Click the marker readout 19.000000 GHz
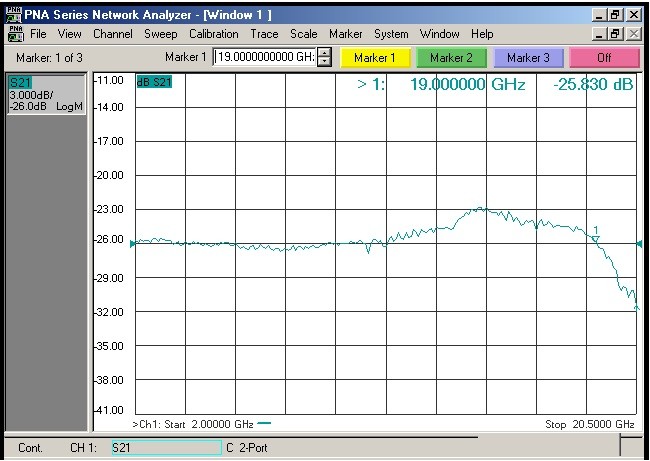650x461 pixels. 468,85
